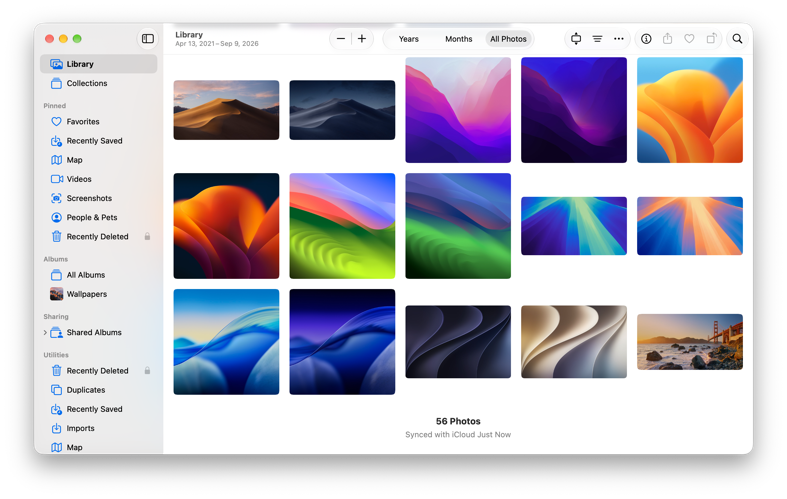Open the filter by options icon
Viewport: 787px width, 499px height.
click(597, 39)
